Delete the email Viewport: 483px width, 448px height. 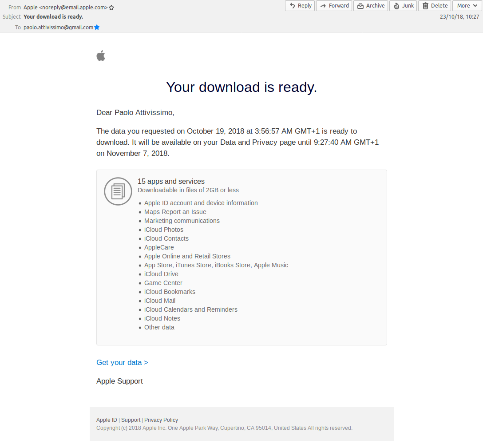point(435,6)
